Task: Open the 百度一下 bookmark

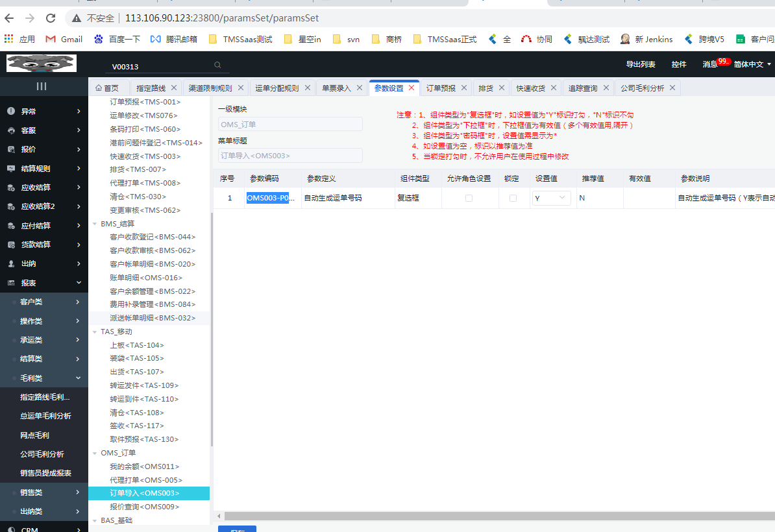Action: click(117, 39)
